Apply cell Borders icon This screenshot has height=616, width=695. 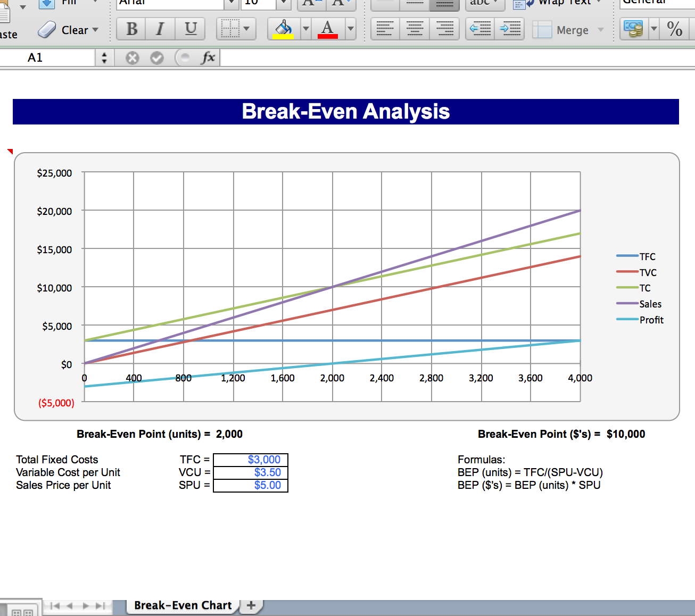point(230,29)
